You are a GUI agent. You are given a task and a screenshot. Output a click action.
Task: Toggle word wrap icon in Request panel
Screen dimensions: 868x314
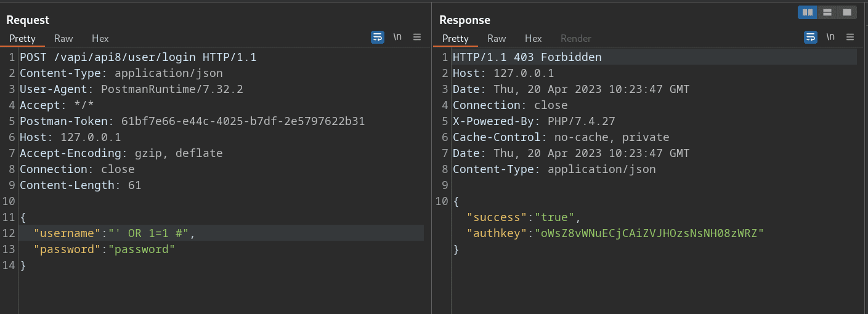point(378,37)
